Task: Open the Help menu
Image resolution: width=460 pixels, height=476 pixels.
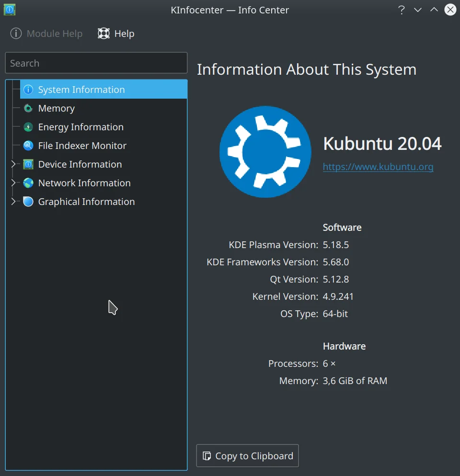Action: (116, 34)
